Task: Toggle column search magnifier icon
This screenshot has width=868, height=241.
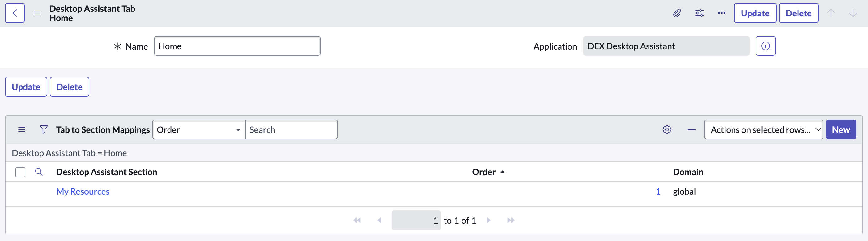Action: click(39, 172)
